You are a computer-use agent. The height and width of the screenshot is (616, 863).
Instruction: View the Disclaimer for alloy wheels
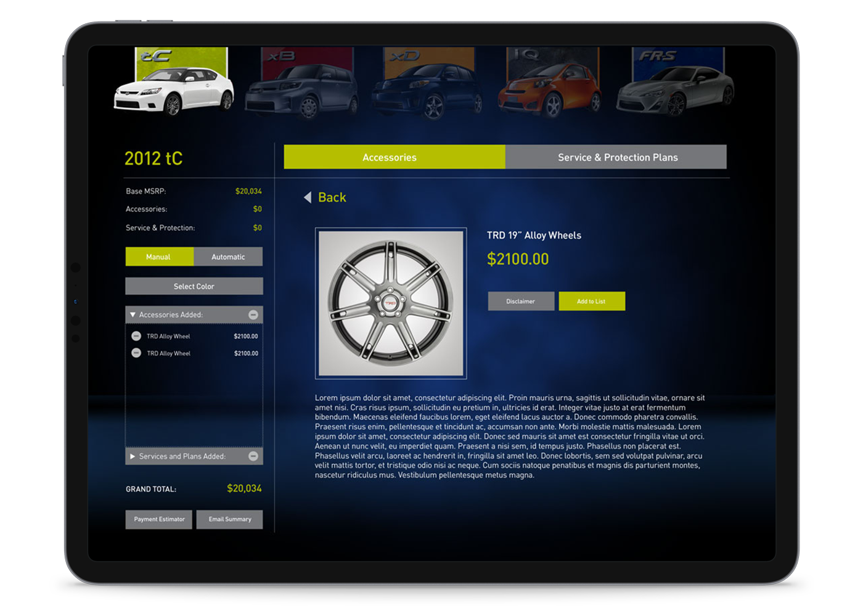[x=521, y=301]
